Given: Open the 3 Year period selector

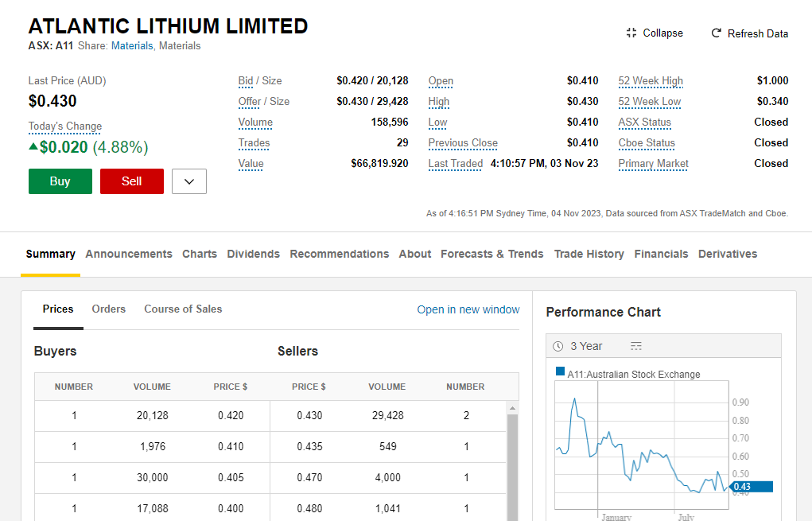Looking at the screenshot, I should pos(586,346).
